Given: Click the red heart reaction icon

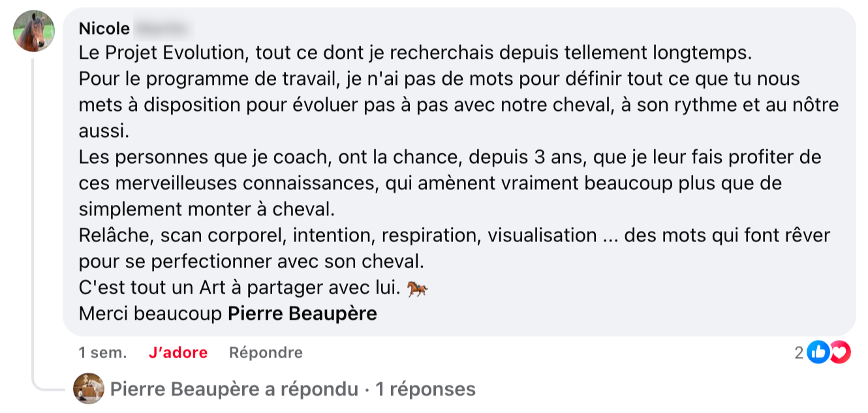Looking at the screenshot, I should click(x=841, y=353).
